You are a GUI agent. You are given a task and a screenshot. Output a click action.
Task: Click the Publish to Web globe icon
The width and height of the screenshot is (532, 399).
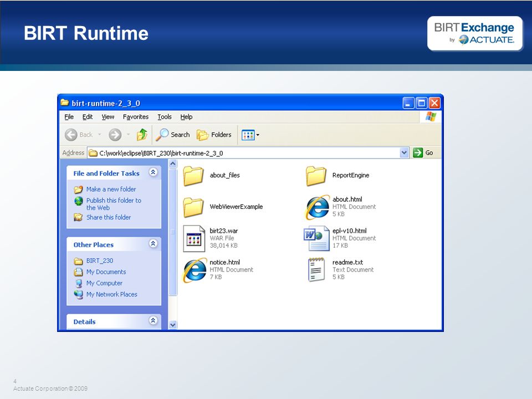78,201
